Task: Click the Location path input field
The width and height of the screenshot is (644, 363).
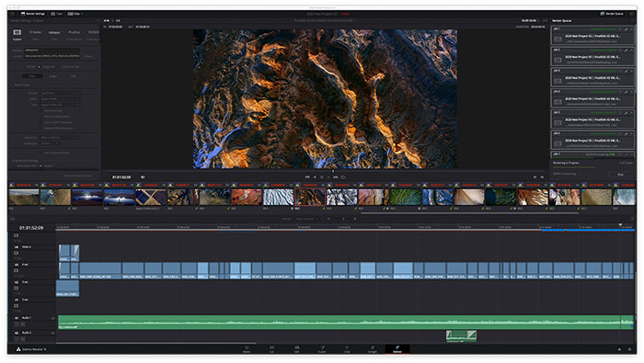Action: coord(52,56)
